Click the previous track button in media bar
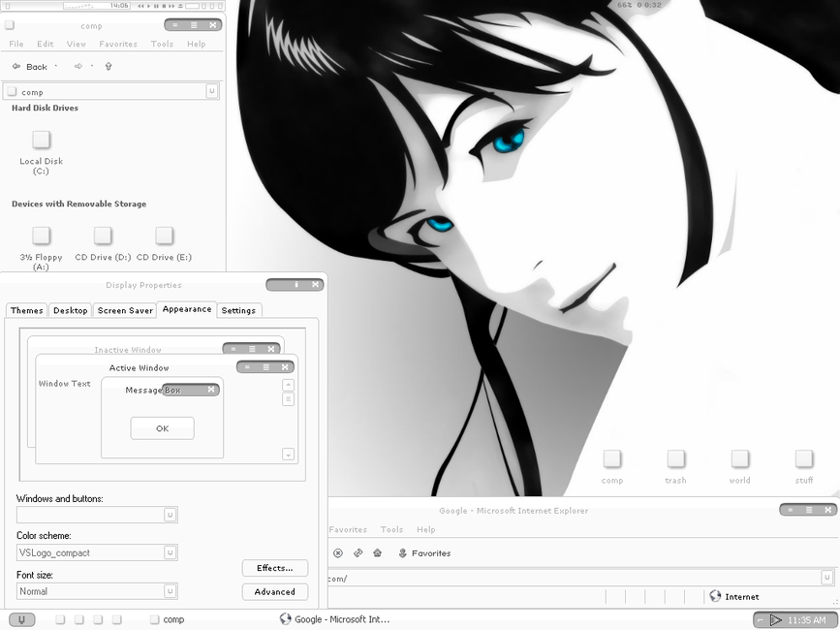The height and width of the screenshot is (630, 840). (x=140, y=6)
